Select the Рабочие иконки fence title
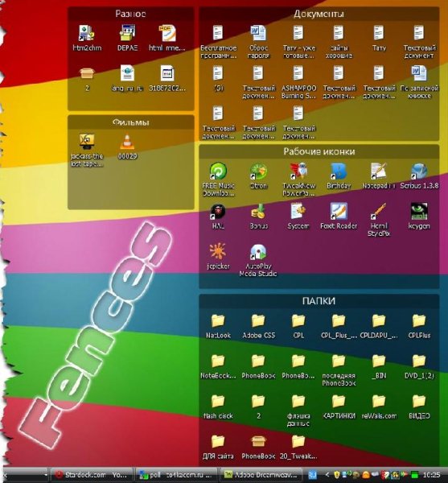Image resolution: width=448 pixels, height=483 pixels. (319, 151)
